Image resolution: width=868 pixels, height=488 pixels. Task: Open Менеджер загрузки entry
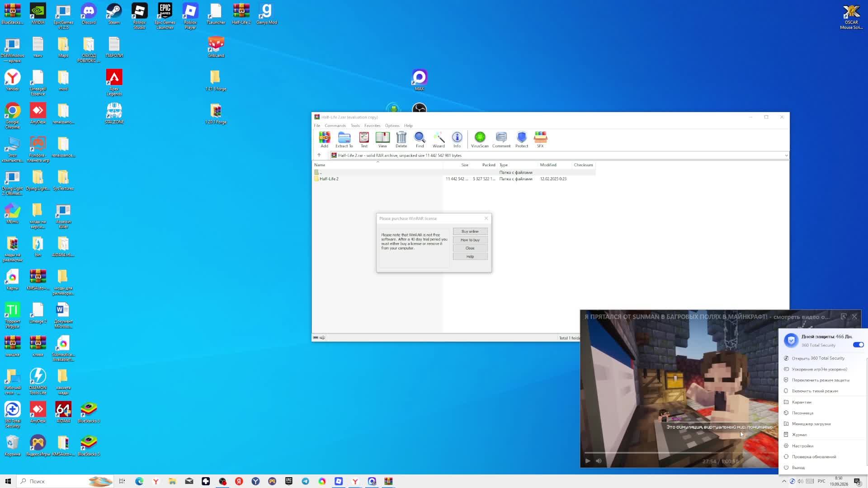(x=811, y=424)
